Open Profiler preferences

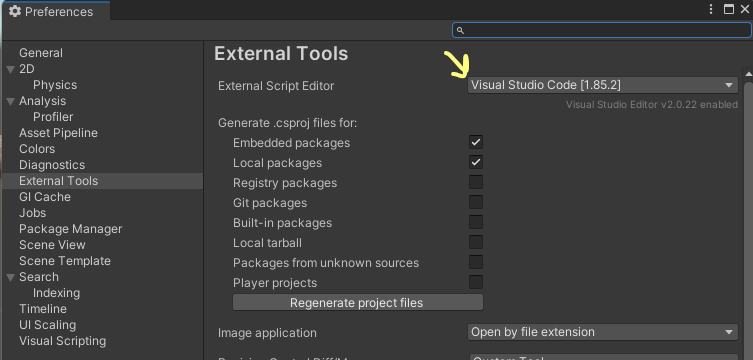(53, 117)
